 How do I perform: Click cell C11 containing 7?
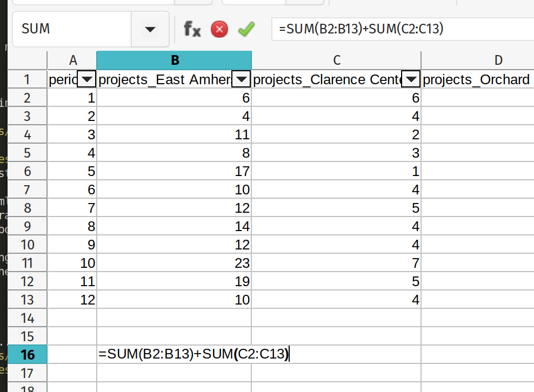click(336, 263)
